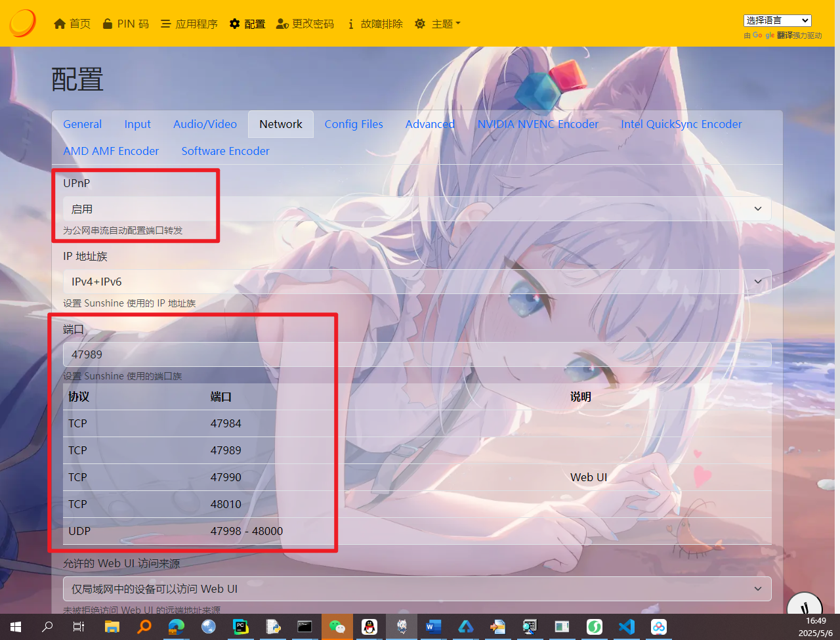Click the 配置 page heading

pyautogui.click(x=77, y=79)
